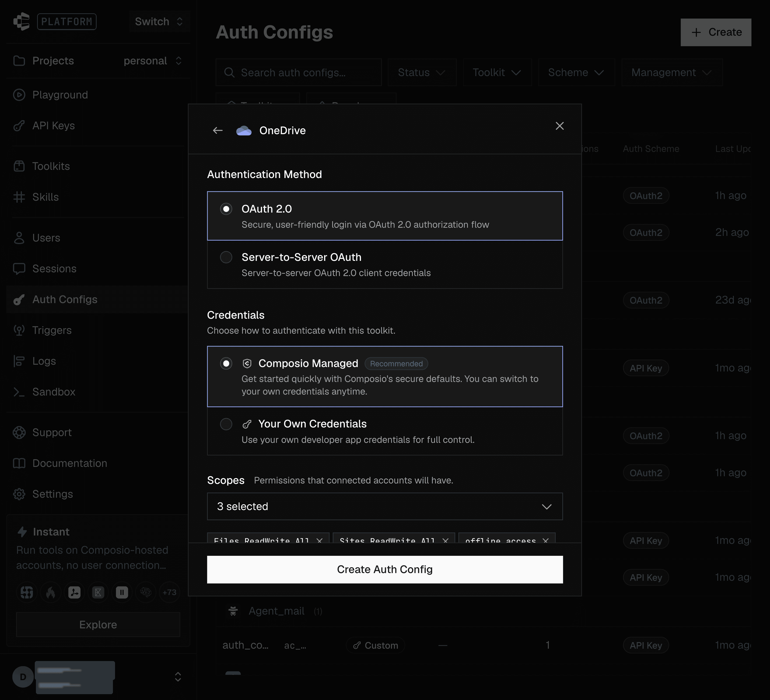Image resolution: width=770 pixels, height=700 pixels.
Task: Click the flame tool icon in Instant card
Action: (50, 592)
